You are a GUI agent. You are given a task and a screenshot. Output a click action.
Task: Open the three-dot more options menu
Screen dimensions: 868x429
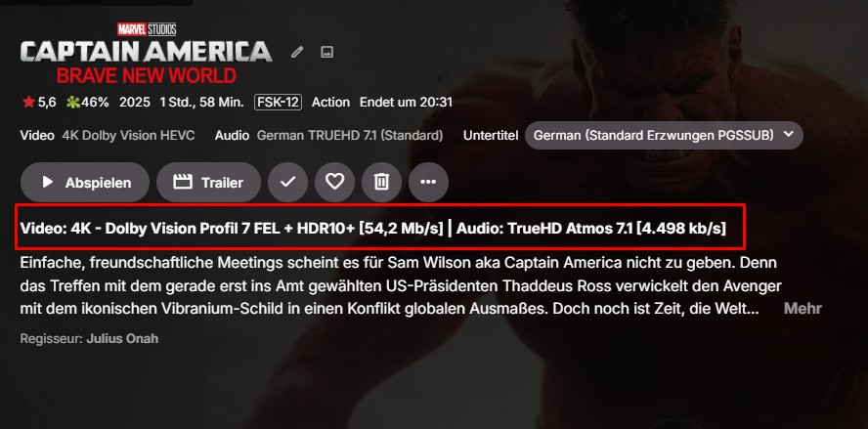428,182
